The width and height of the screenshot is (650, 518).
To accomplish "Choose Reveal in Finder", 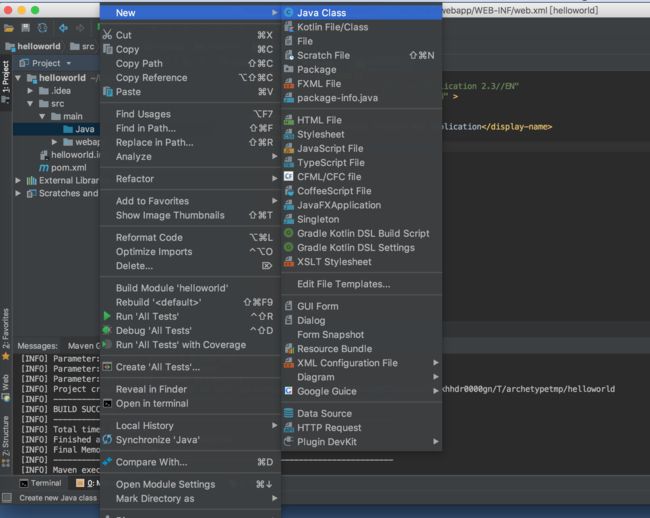I will click(x=190, y=389).
